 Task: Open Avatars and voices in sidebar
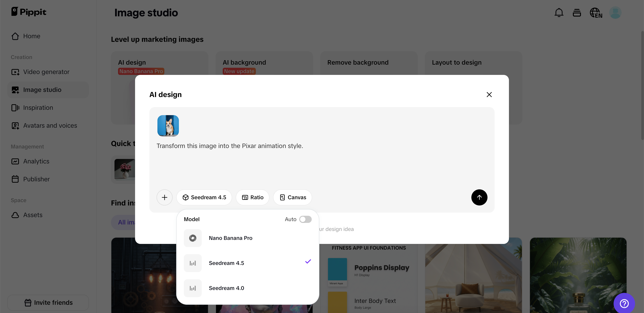coord(50,125)
